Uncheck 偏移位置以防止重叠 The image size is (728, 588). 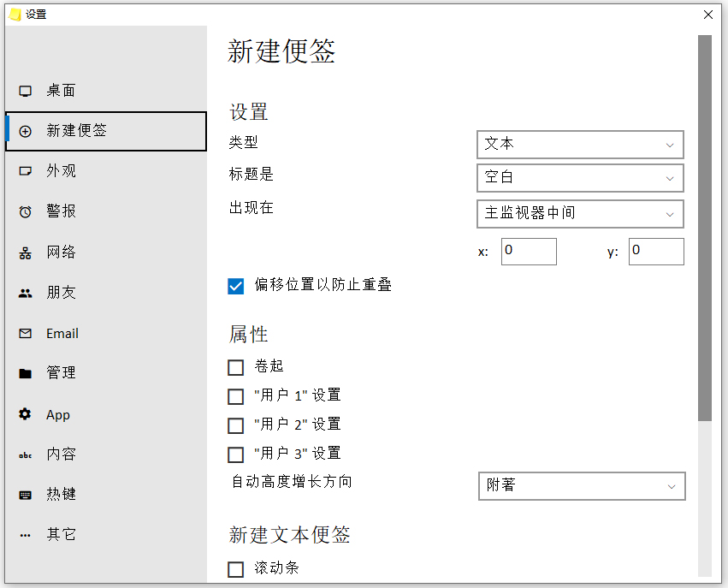(x=236, y=286)
